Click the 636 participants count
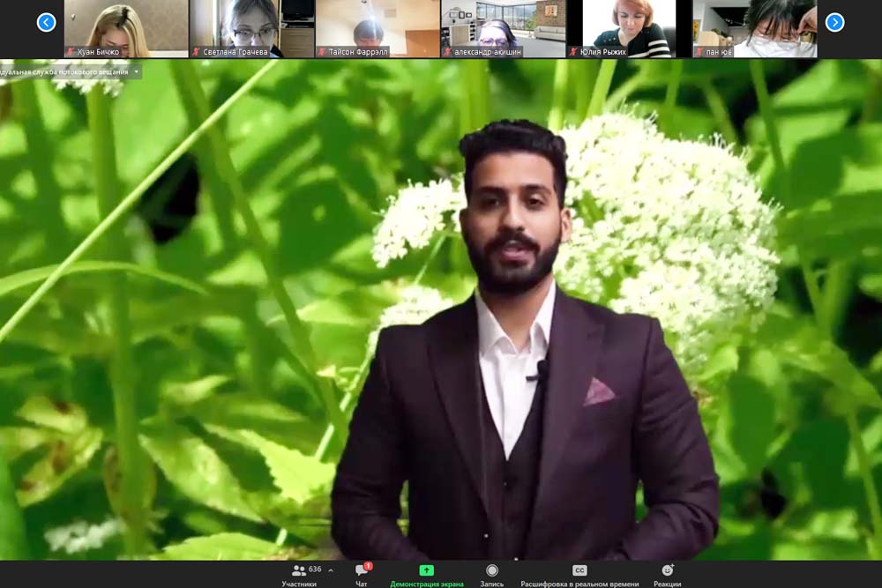 [x=315, y=569]
